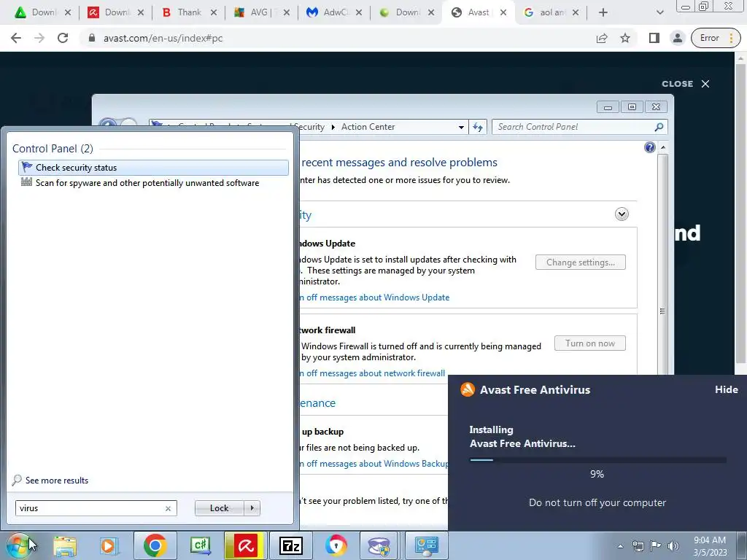Image resolution: width=747 pixels, height=560 pixels.
Task: Go forward in Chrome
Action: [39, 38]
